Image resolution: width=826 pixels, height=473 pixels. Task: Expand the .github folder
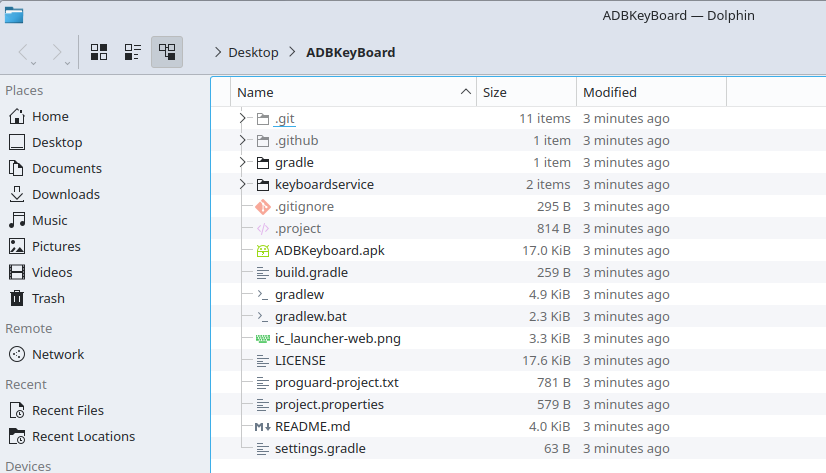242,141
